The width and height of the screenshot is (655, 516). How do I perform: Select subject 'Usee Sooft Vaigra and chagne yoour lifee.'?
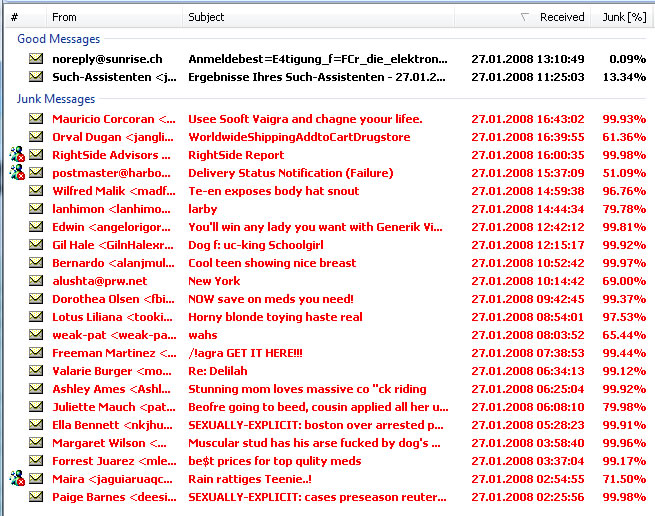(305, 119)
